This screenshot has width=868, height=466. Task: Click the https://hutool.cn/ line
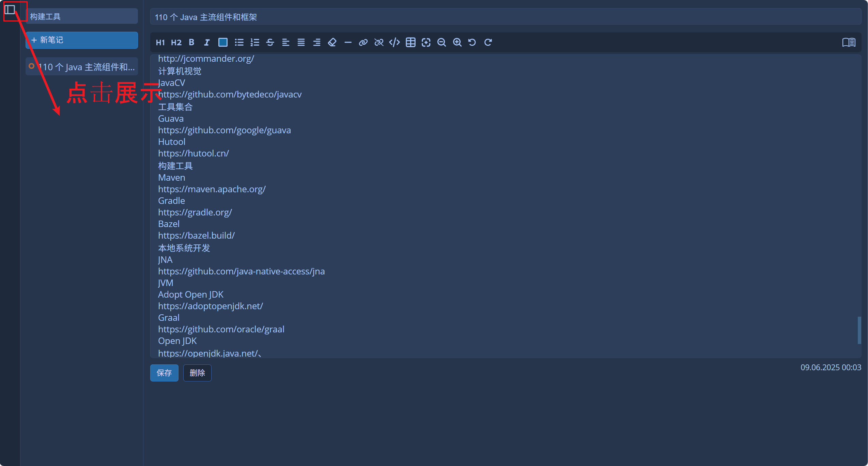[x=193, y=153]
